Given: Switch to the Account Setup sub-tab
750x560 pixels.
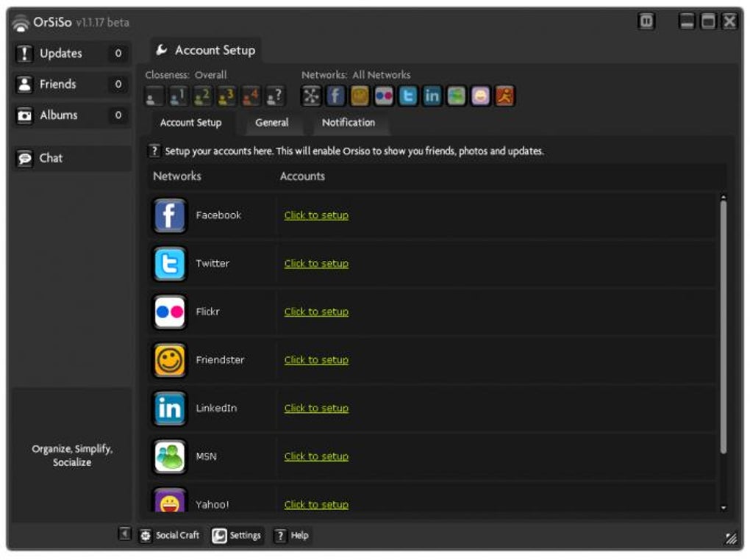Looking at the screenshot, I should coord(191,123).
